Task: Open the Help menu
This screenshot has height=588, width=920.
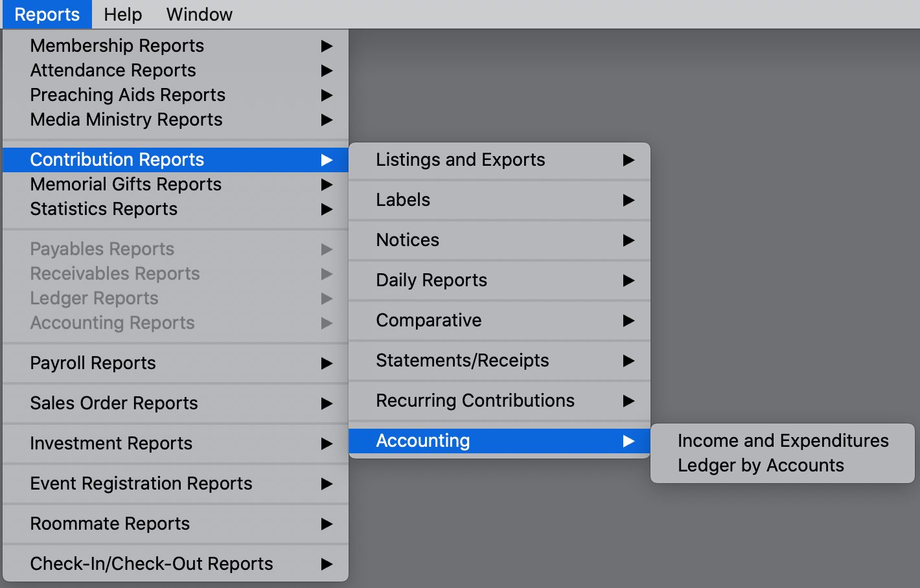Action: pos(122,14)
